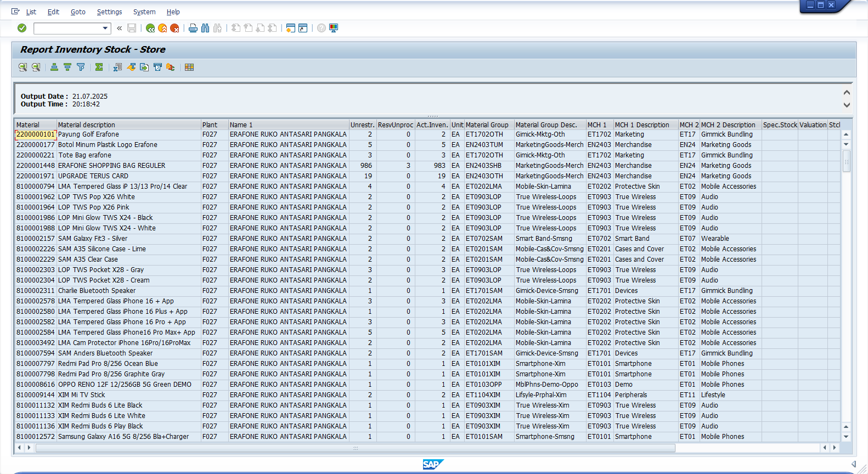Click the red Cancel icon

pyautogui.click(x=174, y=28)
